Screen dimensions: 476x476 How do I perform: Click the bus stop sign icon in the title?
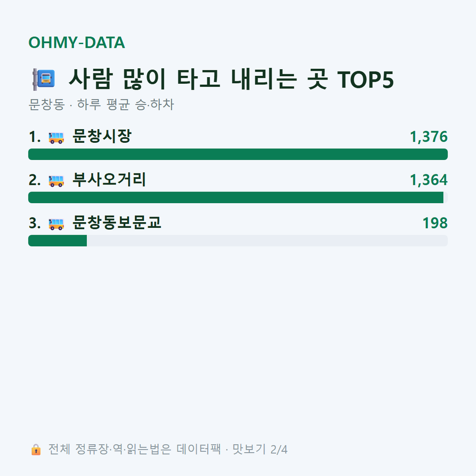[x=44, y=79]
